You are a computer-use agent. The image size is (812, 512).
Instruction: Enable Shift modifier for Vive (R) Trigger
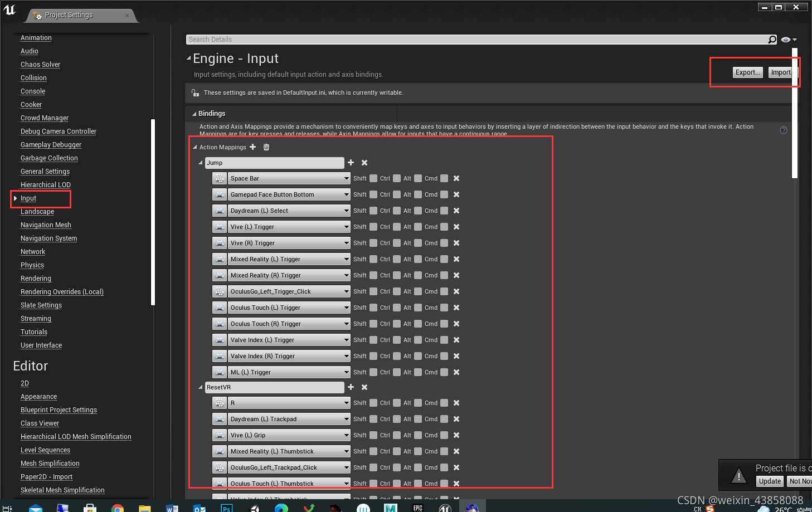click(x=373, y=243)
